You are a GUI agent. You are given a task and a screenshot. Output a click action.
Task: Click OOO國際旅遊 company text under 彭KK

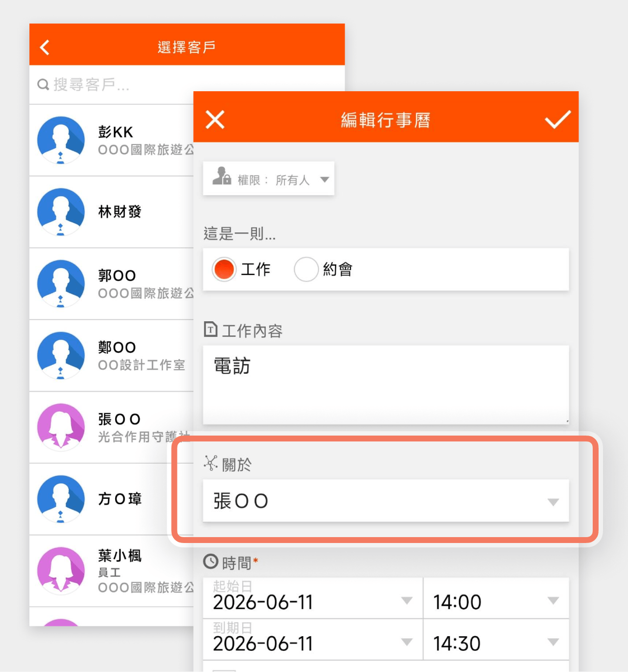[x=146, y=150]
